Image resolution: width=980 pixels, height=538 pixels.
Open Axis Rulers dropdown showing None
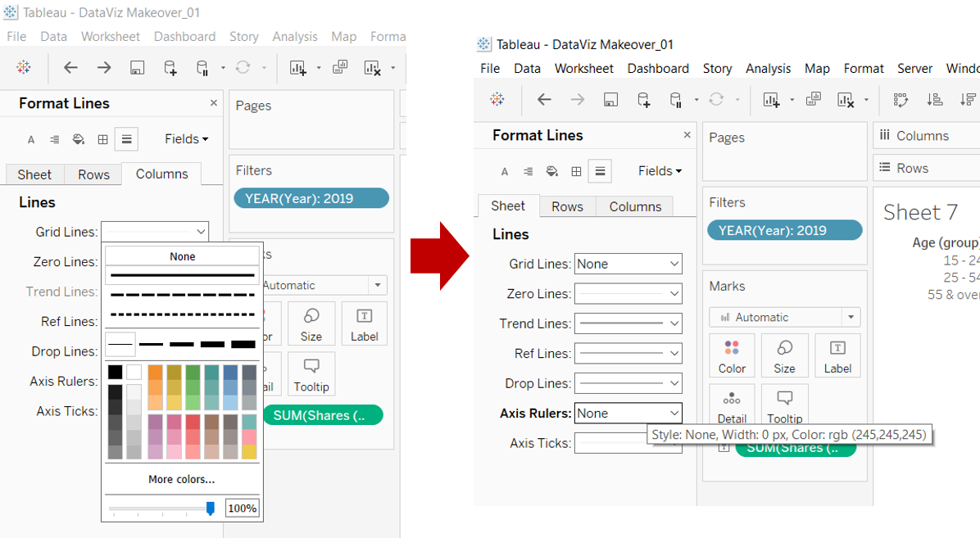628,414
